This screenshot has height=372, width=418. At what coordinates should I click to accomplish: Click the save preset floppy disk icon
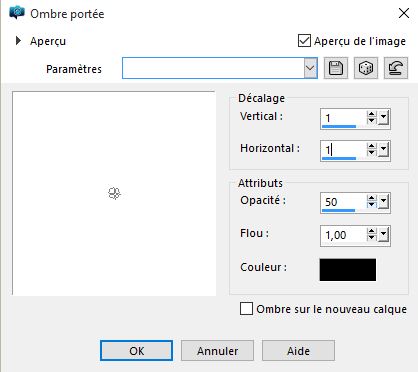[x=336, y=68]
